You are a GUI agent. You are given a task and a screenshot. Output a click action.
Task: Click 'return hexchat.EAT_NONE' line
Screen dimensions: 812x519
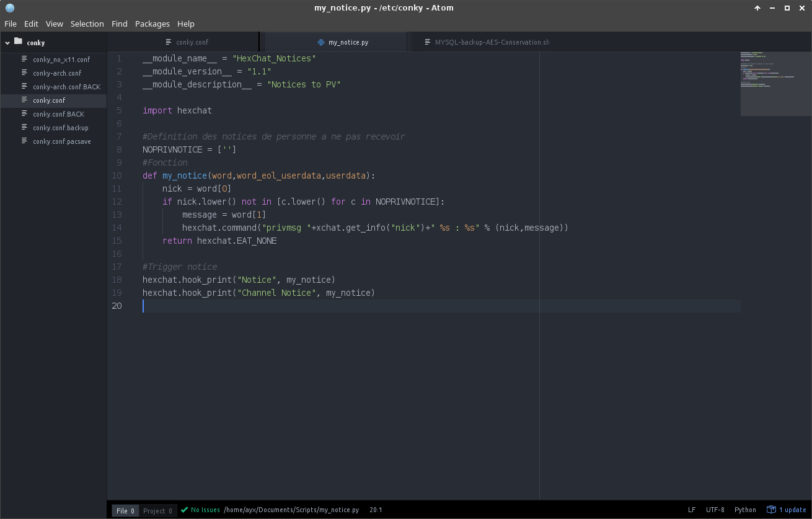(x=219, y=241)
